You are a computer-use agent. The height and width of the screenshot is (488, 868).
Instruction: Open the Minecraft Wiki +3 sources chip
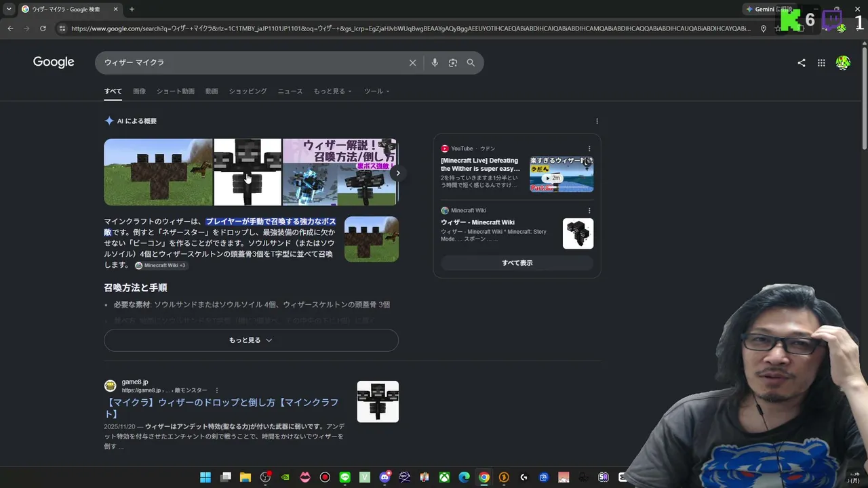point(160,266)
